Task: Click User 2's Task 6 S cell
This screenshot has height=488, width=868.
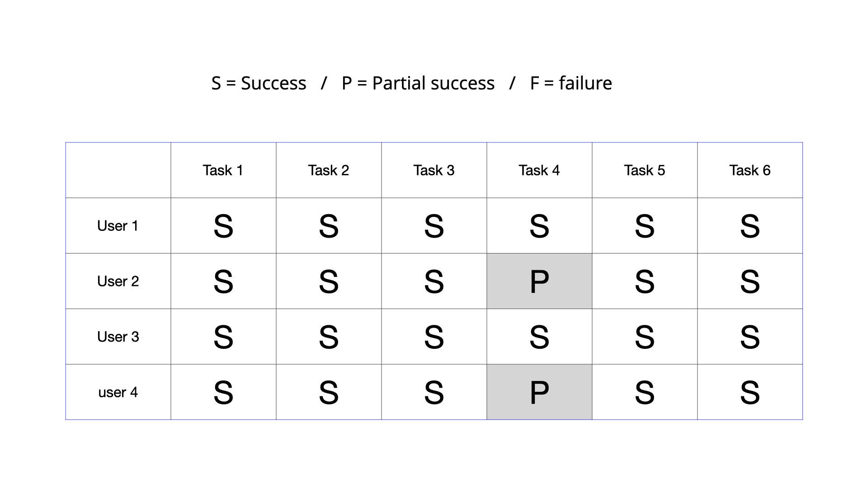Action: coord(750,281)
